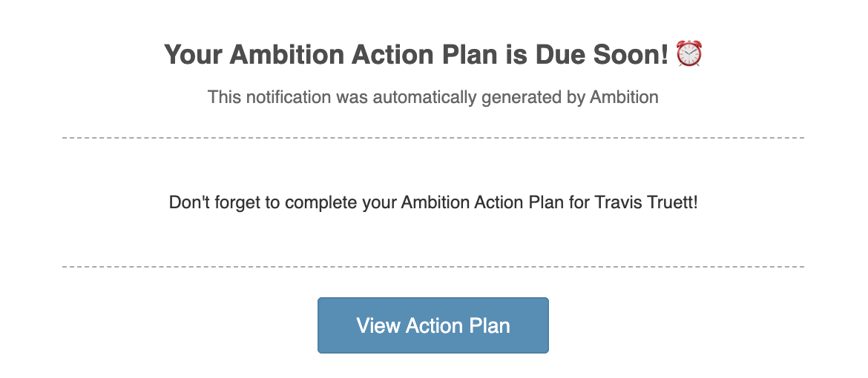The height and width of the screenshot is (378, 868).
Task: Click the View Action Plan button
Action: coord(433,325)
